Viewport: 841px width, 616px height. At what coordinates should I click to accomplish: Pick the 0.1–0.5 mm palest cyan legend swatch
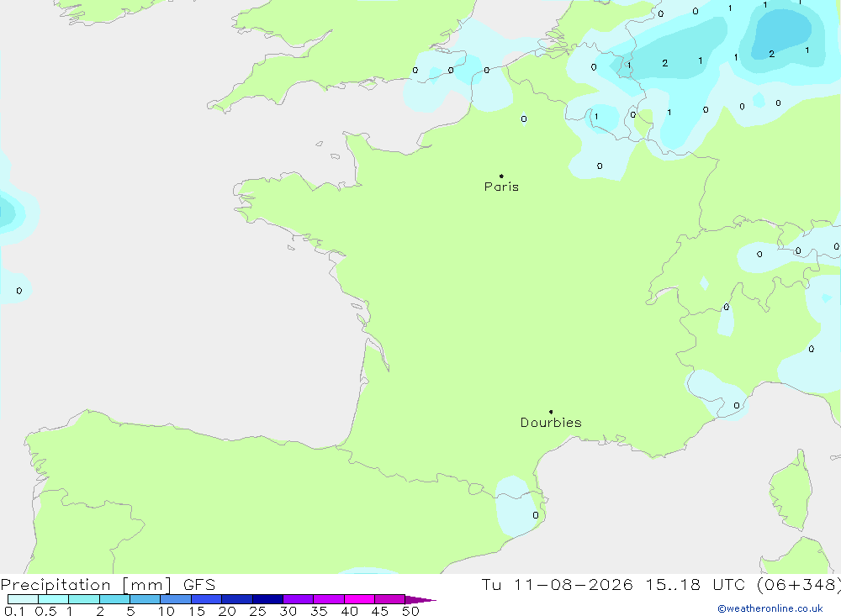click(23, 599)
